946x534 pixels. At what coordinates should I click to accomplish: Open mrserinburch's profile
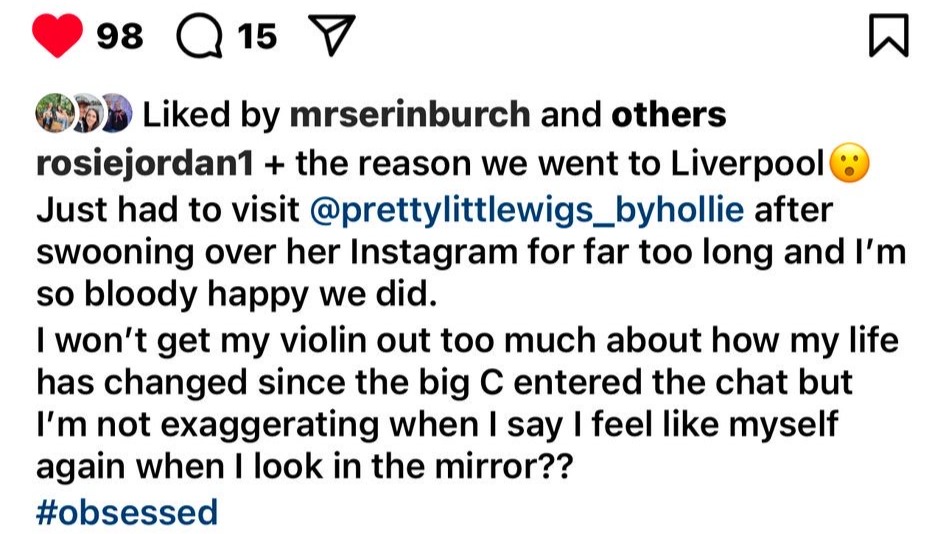tap(409, 115)
